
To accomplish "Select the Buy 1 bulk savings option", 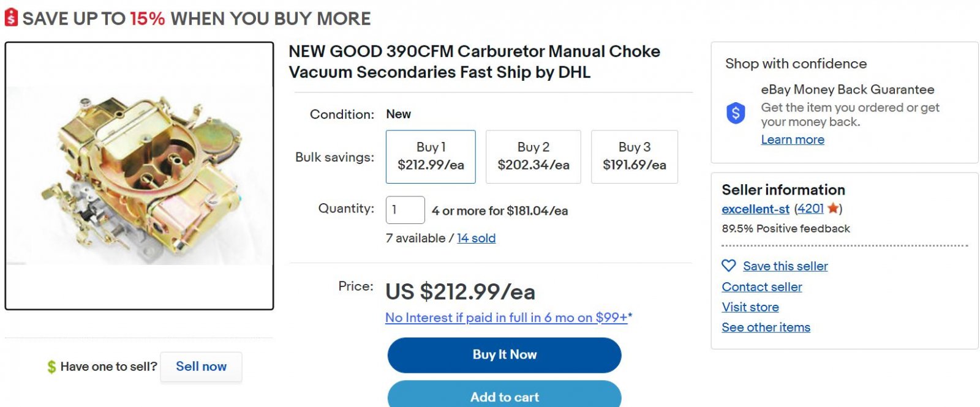I will pos(431,157).
